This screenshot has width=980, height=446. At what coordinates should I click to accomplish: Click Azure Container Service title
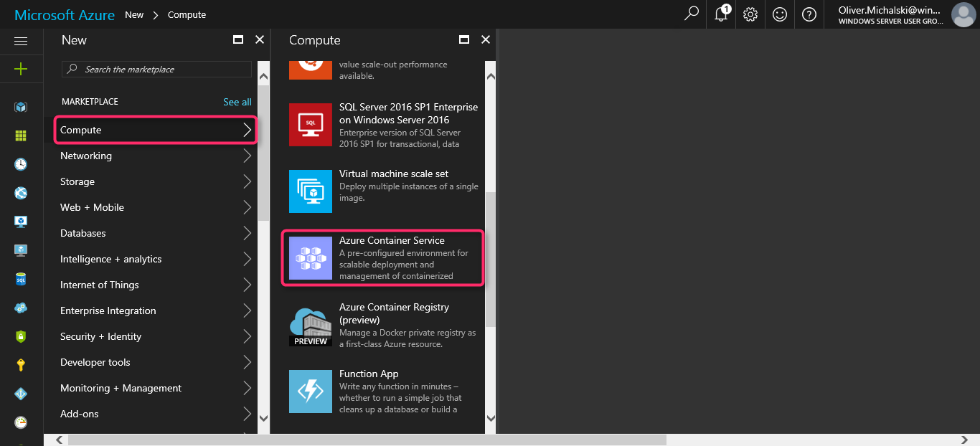point(392,240)
